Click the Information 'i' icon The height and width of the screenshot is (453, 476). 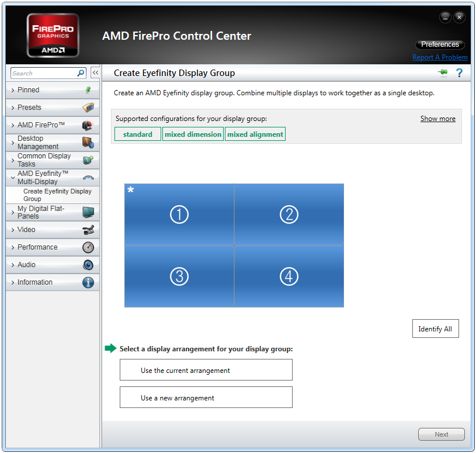click(88, 282)
